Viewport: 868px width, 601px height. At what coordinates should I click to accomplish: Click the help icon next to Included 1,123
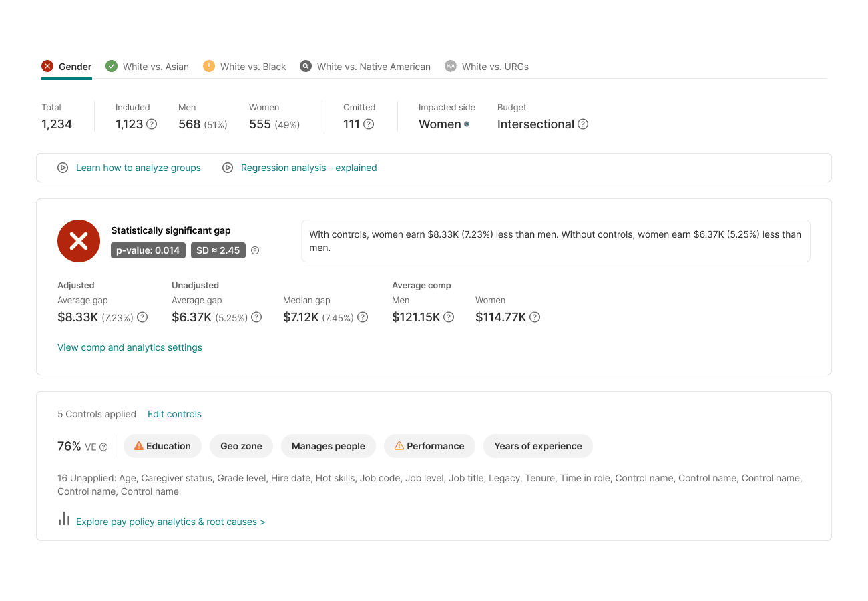(152, 124)
